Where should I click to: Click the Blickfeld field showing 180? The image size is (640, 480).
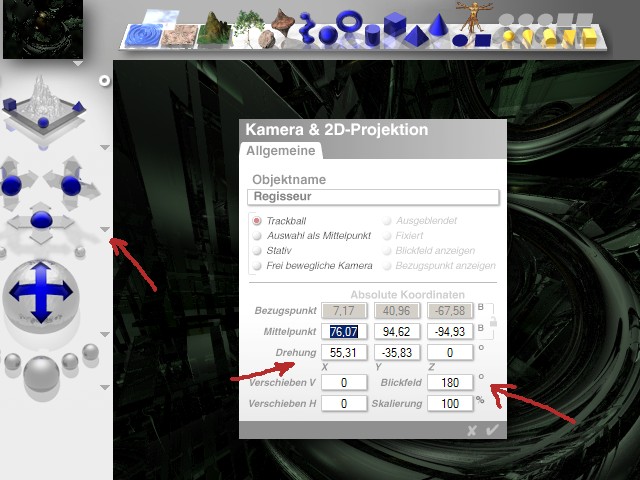click(x=450, y=382)
